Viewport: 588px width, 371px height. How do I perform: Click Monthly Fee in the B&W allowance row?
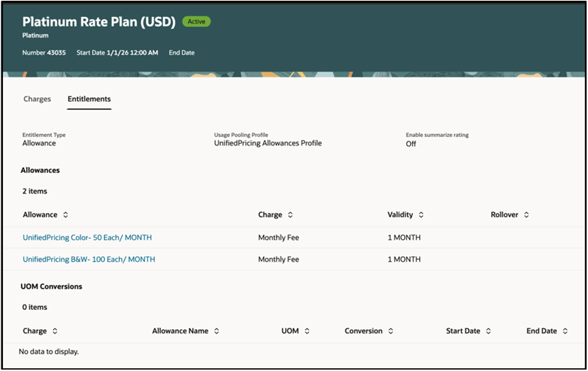[279, 259]
